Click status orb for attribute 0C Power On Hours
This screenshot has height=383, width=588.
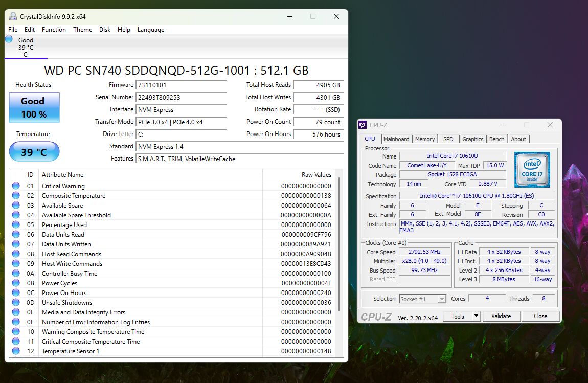(16, 293)
